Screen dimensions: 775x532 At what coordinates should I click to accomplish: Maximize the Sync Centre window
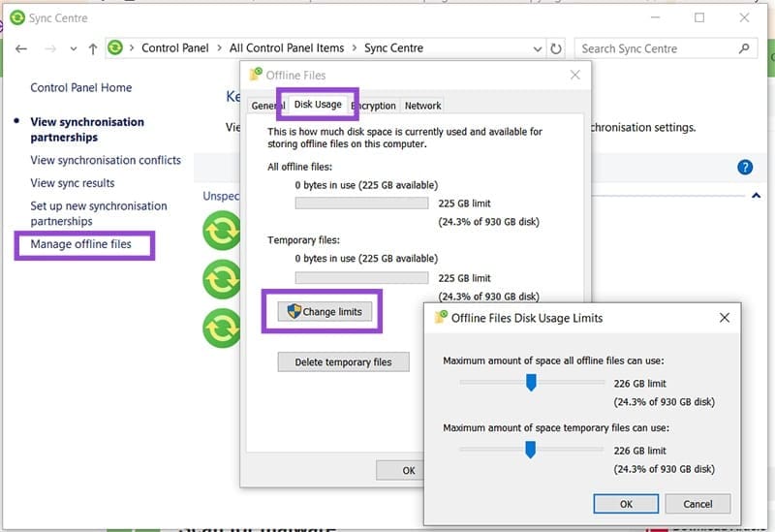pos(699,17)
